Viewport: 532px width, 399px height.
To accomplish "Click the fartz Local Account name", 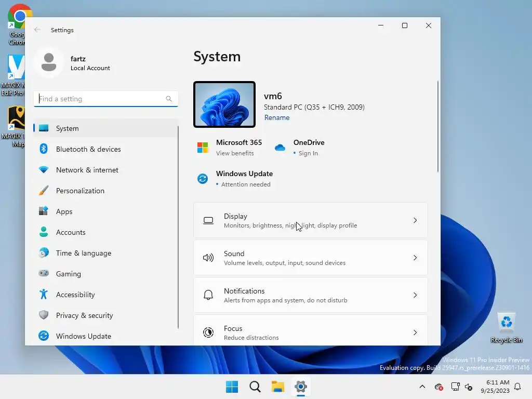I will tap(90, 63).
